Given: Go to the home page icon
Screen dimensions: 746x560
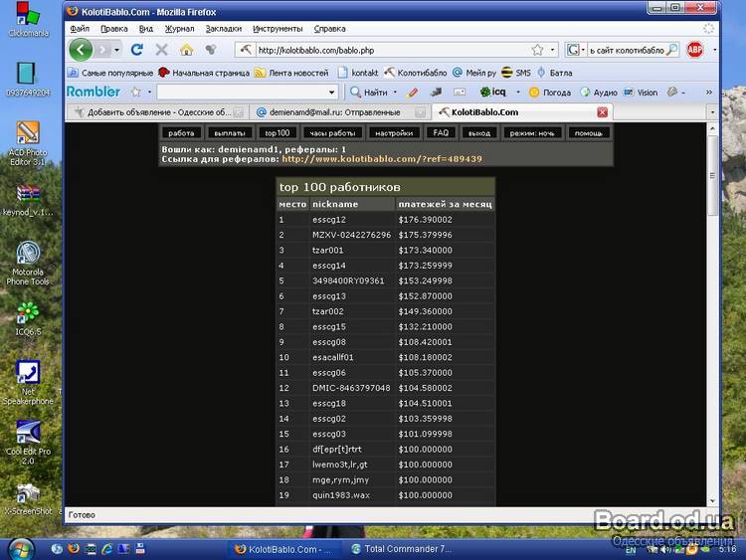Looking at the screenshot, I should click(186, 49).
